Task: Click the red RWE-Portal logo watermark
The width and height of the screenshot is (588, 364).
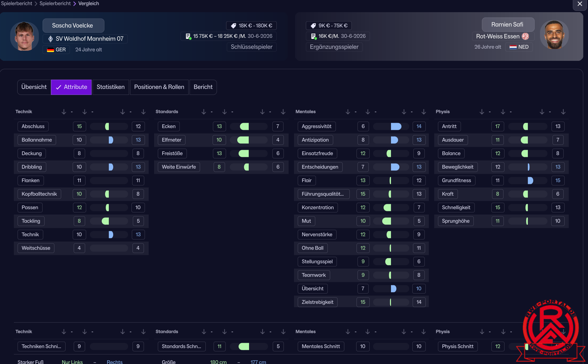Action: click(x=550, y=328)
